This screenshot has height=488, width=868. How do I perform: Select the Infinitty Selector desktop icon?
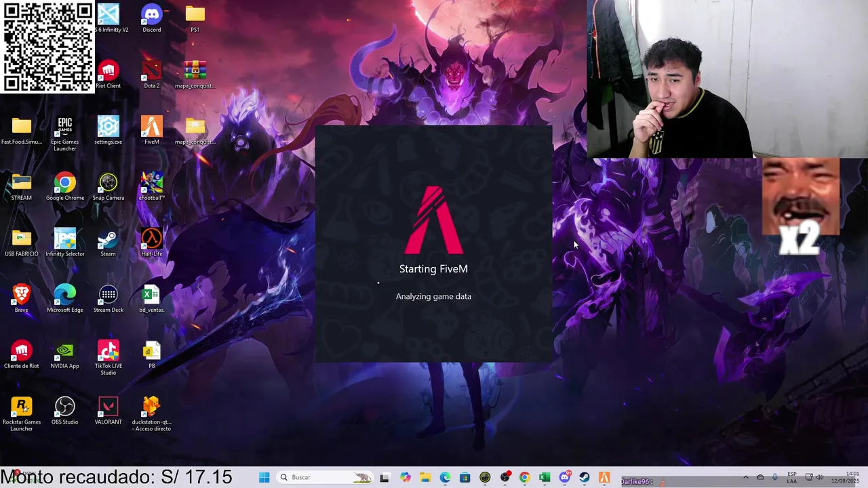64,242
